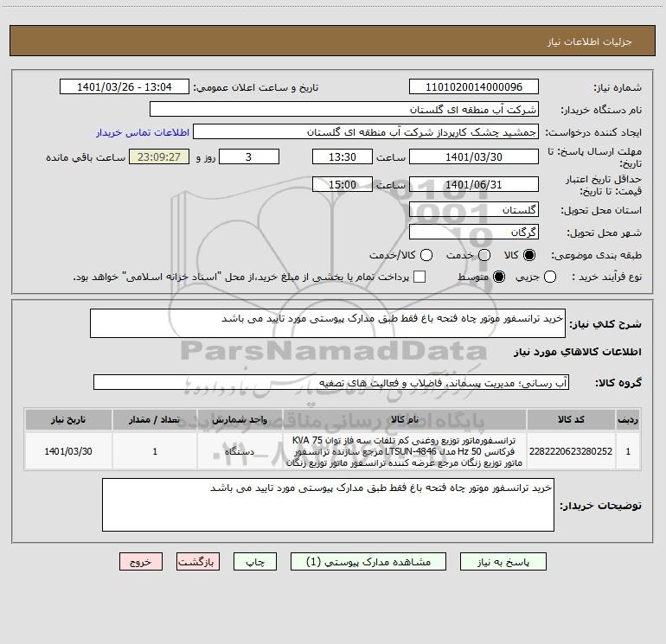Click the نام کالا column header
Image resolution: width=666 pixels, height=644 pixels.
coord(405,419)
